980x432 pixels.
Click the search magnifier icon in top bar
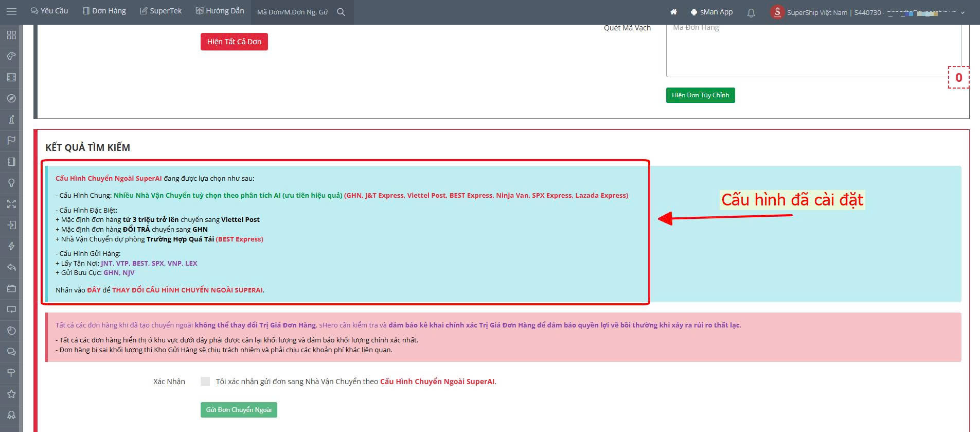341,12
